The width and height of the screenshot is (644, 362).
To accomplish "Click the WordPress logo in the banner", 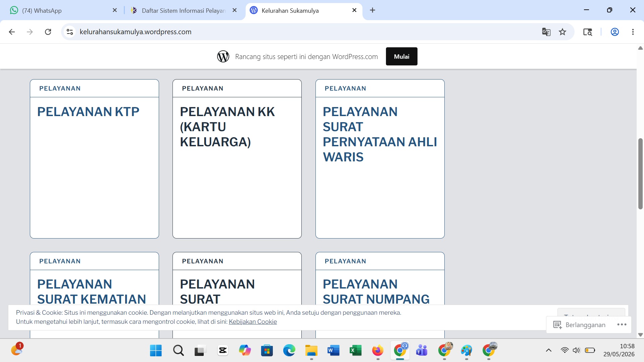I will coord(223,56).
